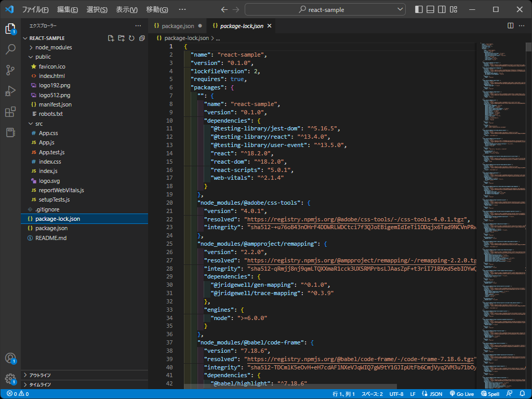Collapse all folders in explorer
This screenshot has height=399, width=532.
point(142,38)
